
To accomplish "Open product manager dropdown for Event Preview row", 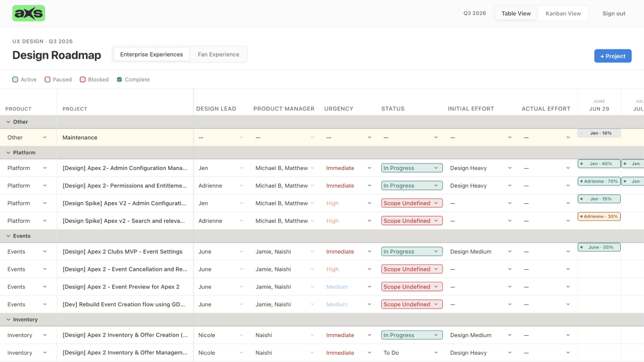I will 285,287.
